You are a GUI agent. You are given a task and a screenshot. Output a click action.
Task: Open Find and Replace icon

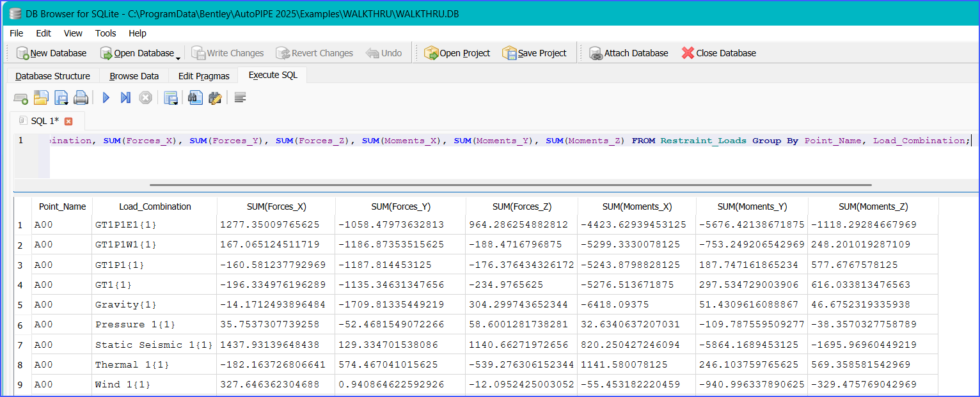(215, 98)
